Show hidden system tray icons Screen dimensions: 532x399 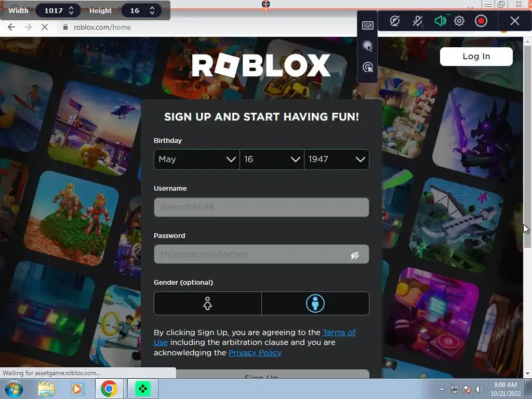442,389
